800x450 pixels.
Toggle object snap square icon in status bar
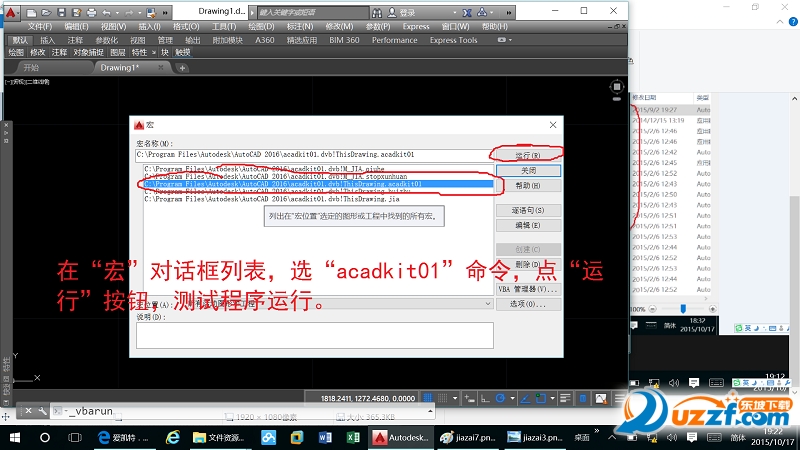[x=541, y=398]
